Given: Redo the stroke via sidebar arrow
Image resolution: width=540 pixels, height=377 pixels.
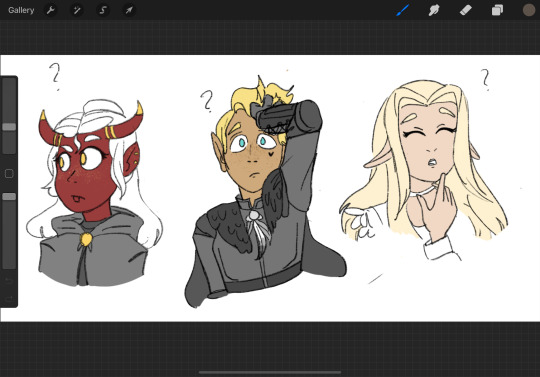Looking at the screenshot, I should (9, 298).
